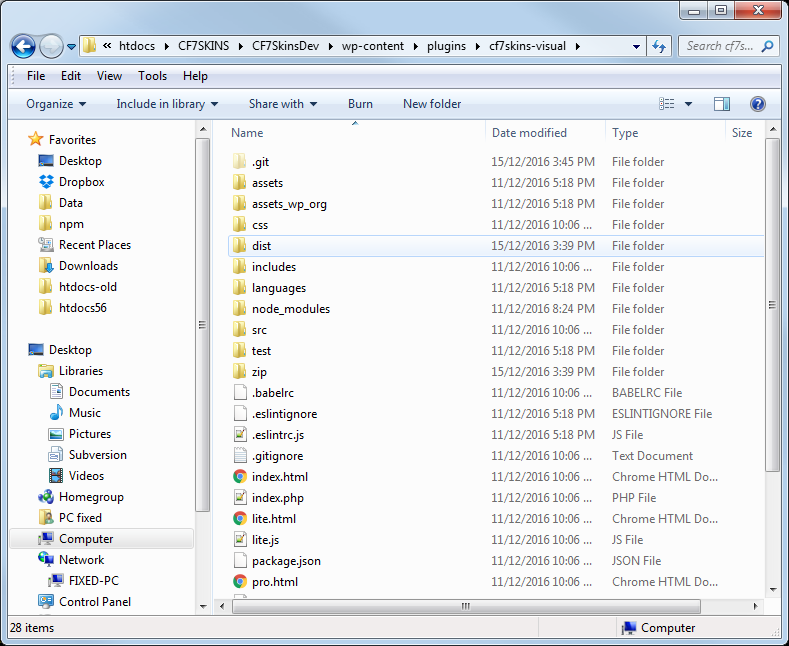The height and width of the screenshot is (646, 789).
Task: Click the Help question mark icon
Action: [x=757, y=104]
